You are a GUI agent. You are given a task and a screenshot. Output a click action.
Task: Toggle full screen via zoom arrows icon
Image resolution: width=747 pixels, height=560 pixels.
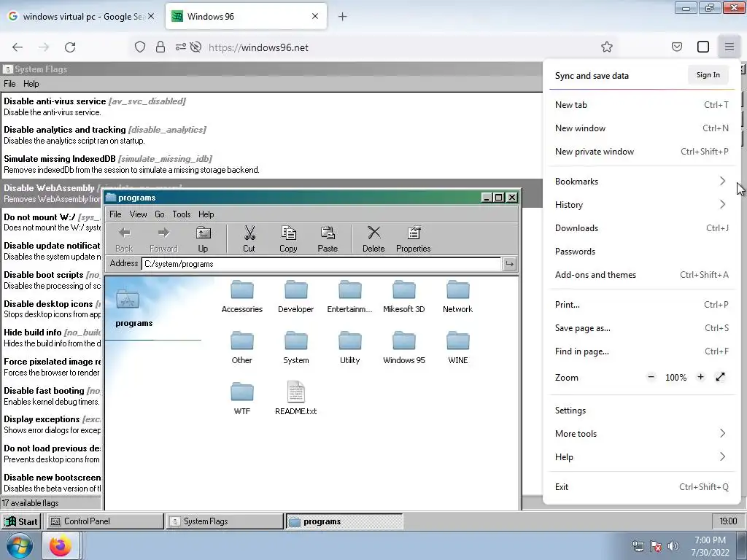tap(720, 377)
